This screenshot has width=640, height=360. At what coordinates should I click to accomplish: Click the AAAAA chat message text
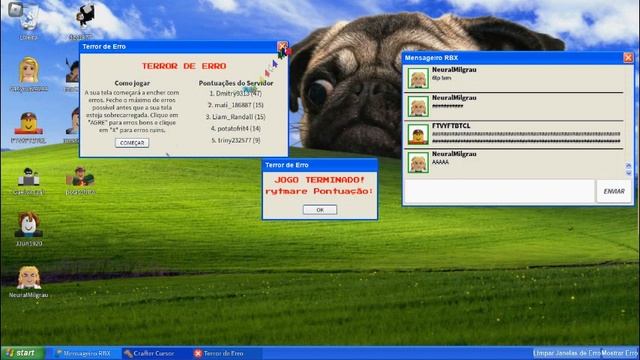point(440,162)
